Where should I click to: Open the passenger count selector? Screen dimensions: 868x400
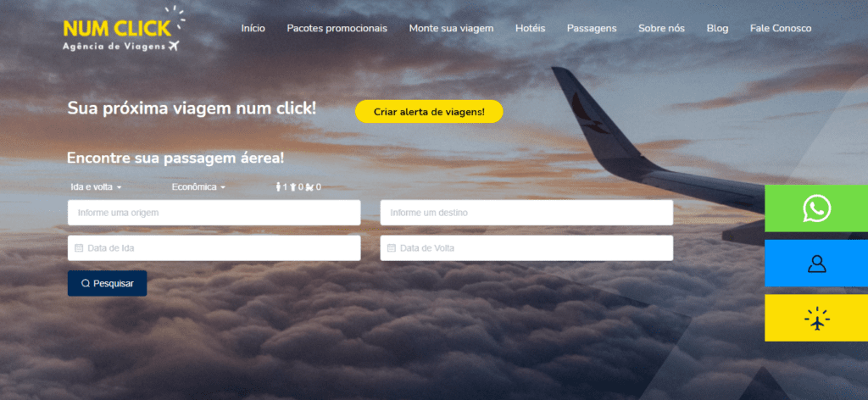point(298,187)
